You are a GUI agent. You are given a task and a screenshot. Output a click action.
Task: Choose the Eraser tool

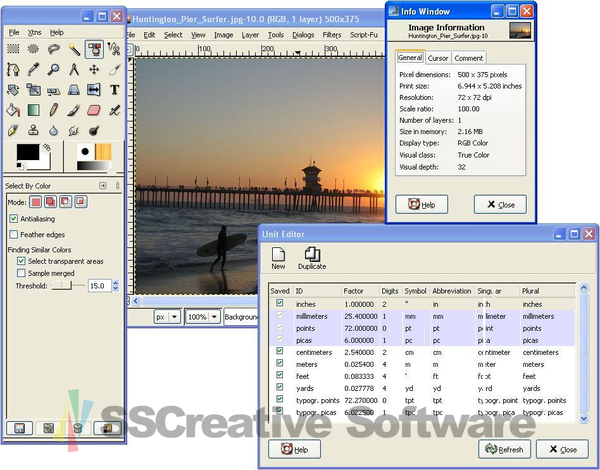94,110
